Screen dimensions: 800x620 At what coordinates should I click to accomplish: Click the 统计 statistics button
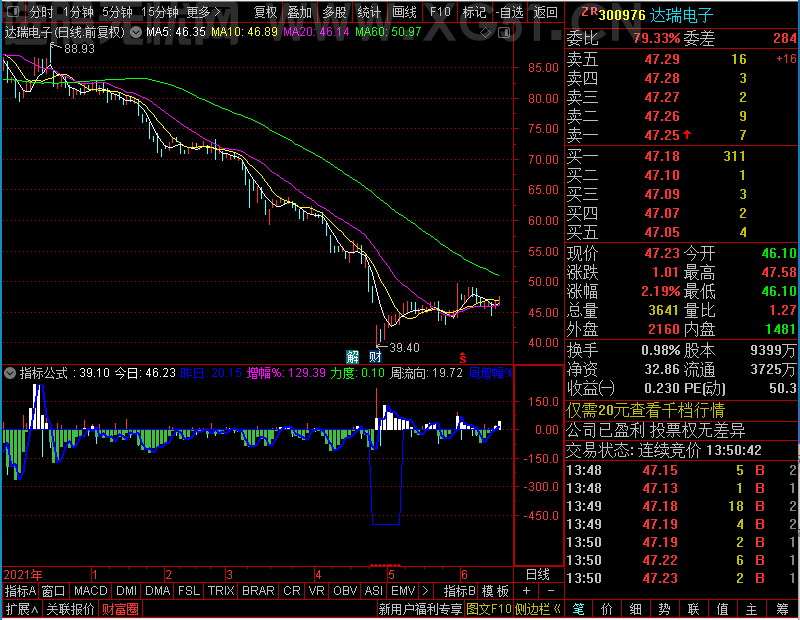369,12
